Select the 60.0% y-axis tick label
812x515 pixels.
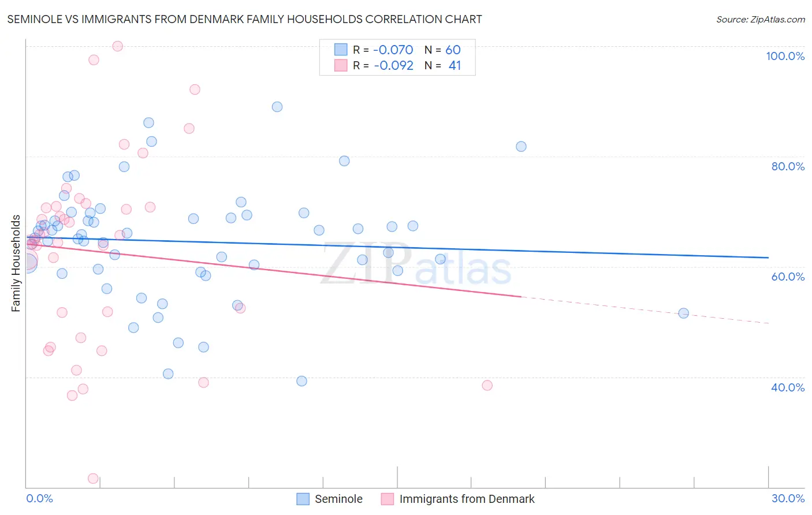pyautogui.click(x=788, y=277)
